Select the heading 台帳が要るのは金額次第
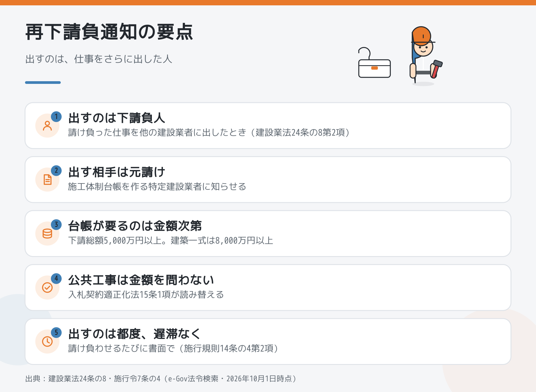The width and height of the screenshot is (536, 392). pos(135,226)
